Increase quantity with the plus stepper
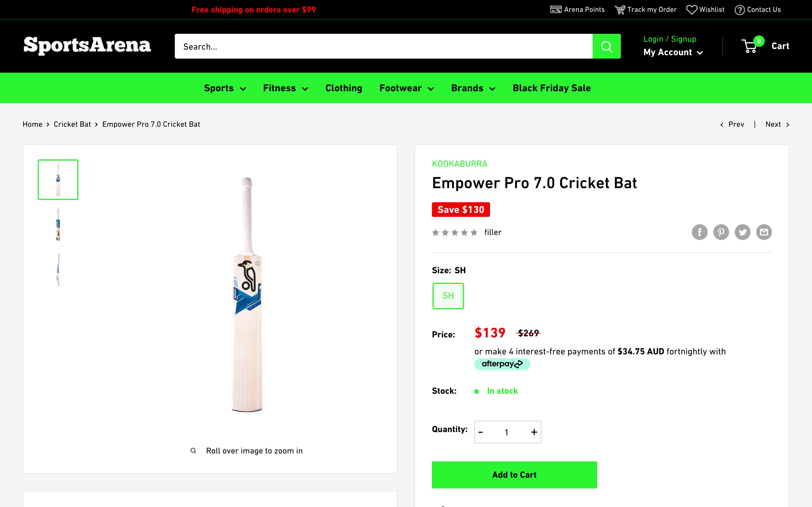Image resolution: width=812 pixels, height=507 pixels. pos(533,432)
